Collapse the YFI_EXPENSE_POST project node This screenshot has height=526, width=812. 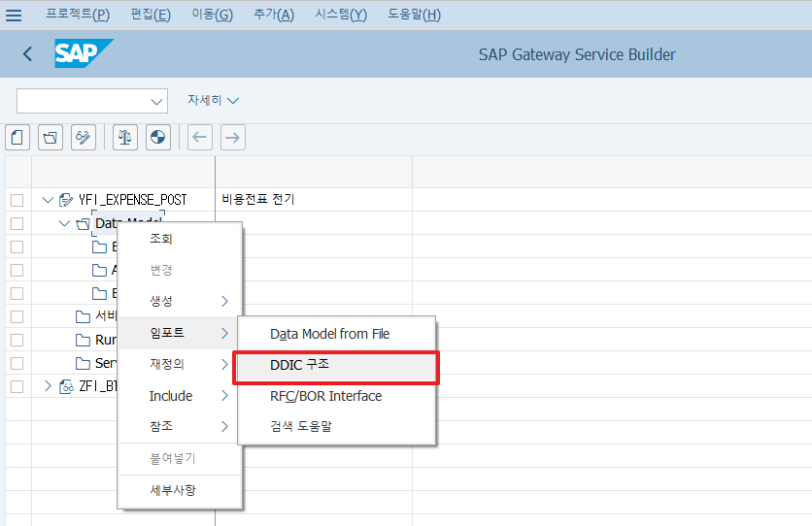[x=48, y=200]
